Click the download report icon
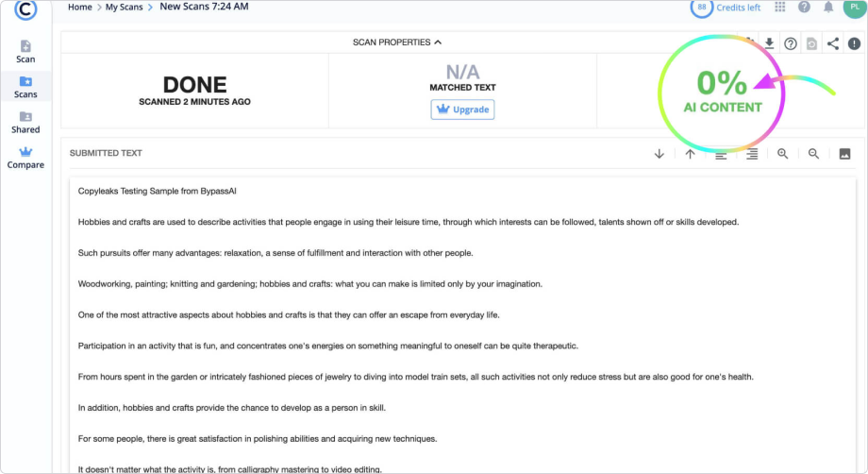Viewport: 868px width, 474px height. [x=770, y=43]
